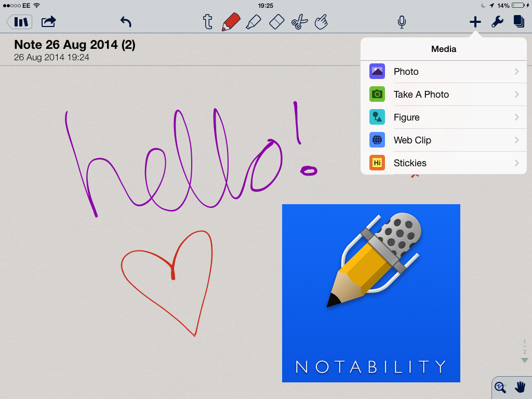Tap the red heart drawing

pos(167,283)
